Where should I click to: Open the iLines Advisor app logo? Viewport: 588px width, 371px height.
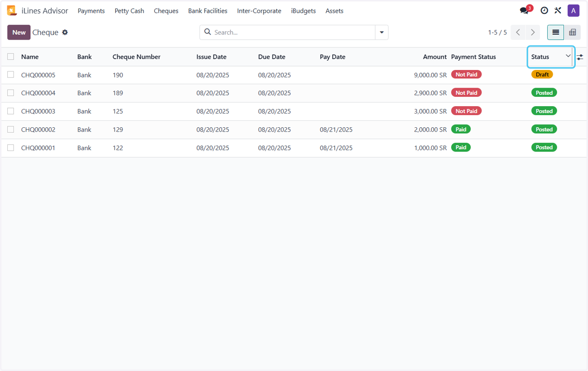pyautogui.click(x=12, y=11)
